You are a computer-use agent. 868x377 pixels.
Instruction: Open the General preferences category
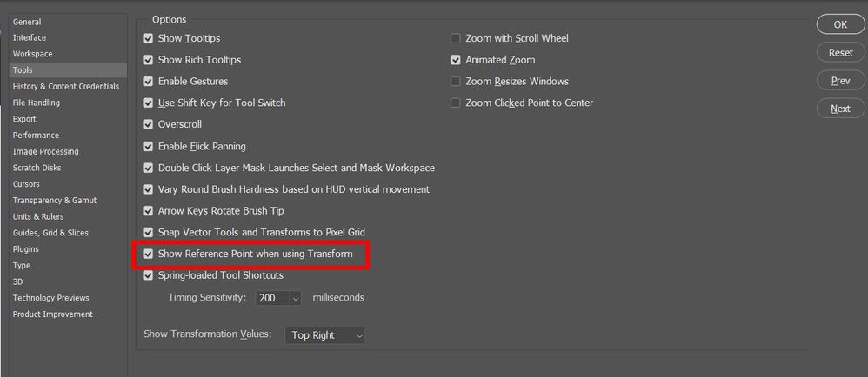pyautogui.click(x=27, y=22)
